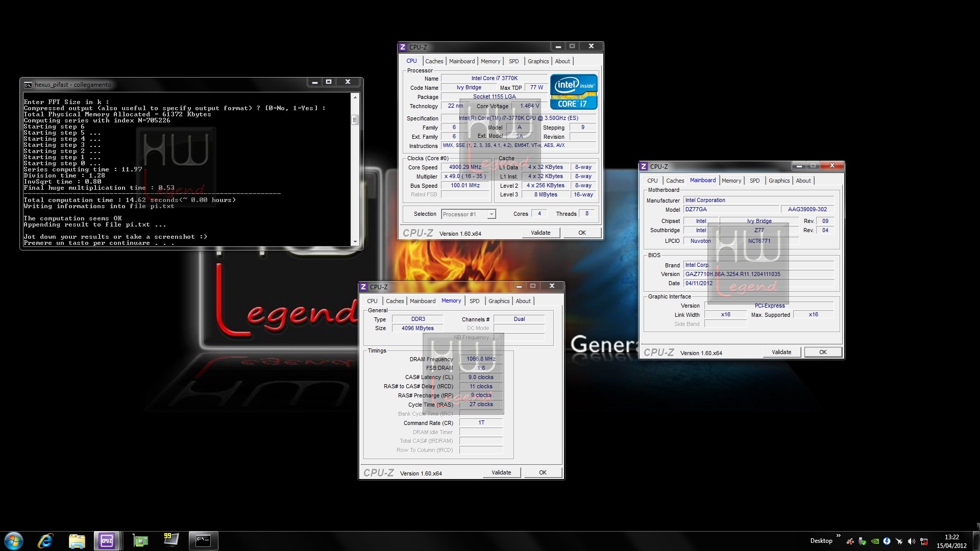
Task: Click the hexus_pifast console title bar icon
Action: tap(28, 85)
